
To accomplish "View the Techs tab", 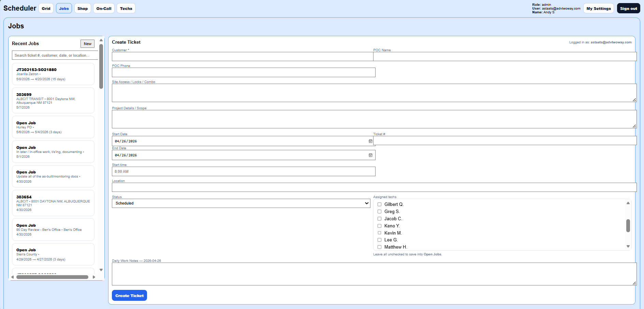I will 126,8.
